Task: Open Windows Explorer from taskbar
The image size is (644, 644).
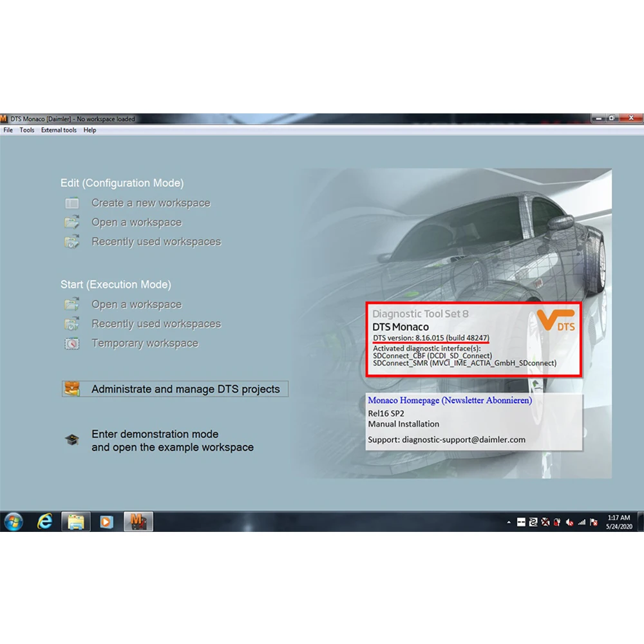Action: click(75, 522)
